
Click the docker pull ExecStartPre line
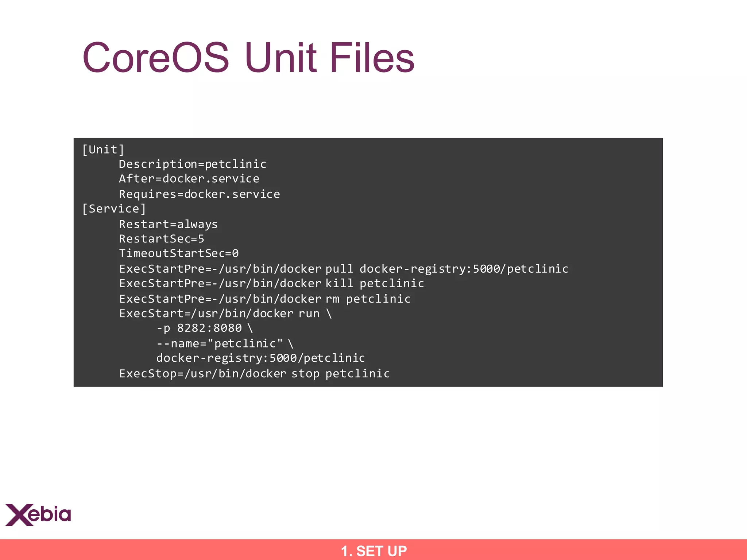pos(343,269)
